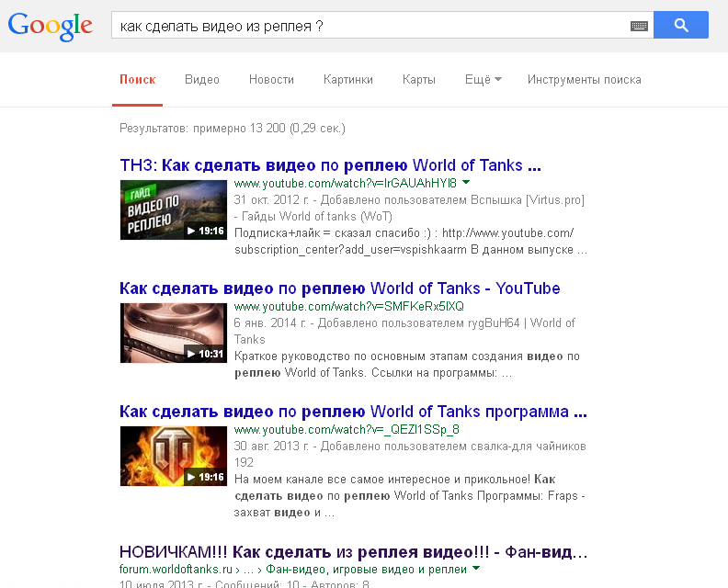
Task: Switch to the Картинки tab
Action: [347, 79]
